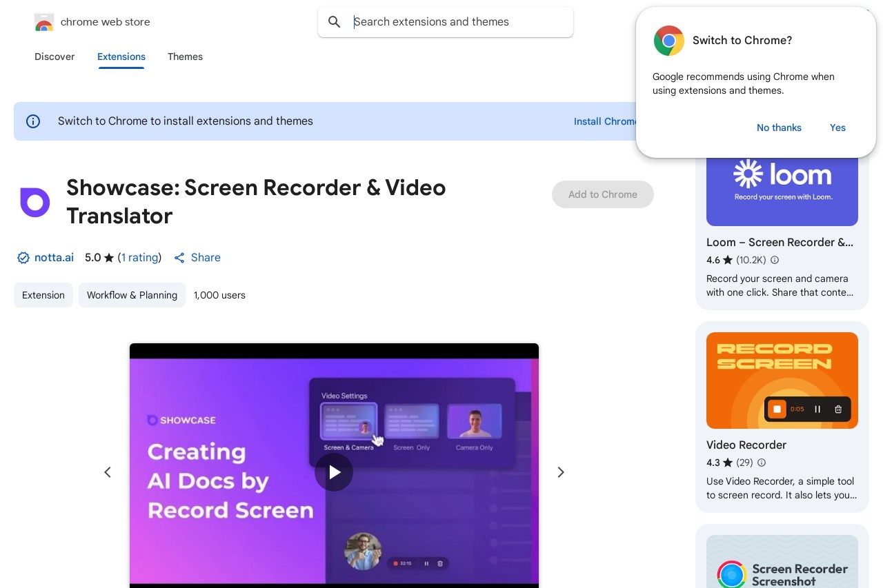Open the Themes tab

click(x=185, y=57)
